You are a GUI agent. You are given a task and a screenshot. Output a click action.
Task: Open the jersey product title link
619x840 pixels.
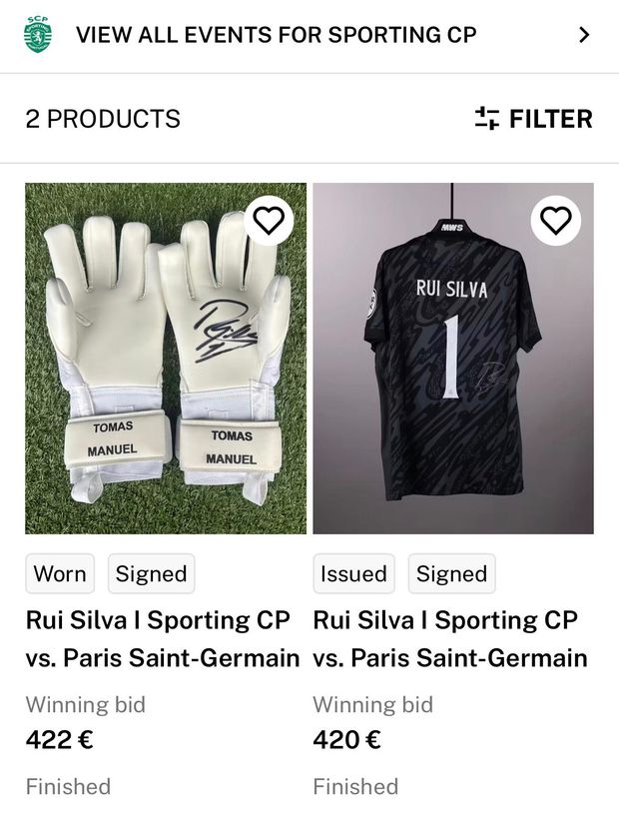pos(450,639)
